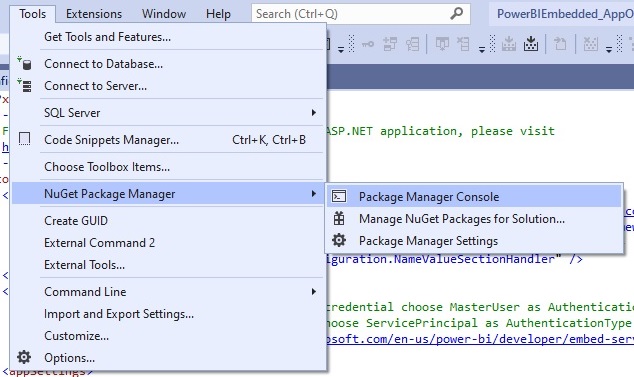Open the Tools menu

click(x=32, y=14)
